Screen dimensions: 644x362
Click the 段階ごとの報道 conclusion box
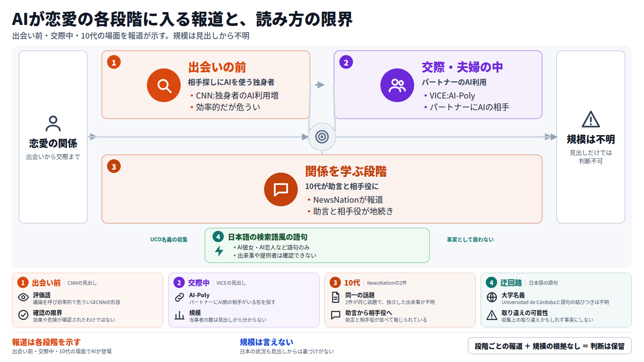550,346
